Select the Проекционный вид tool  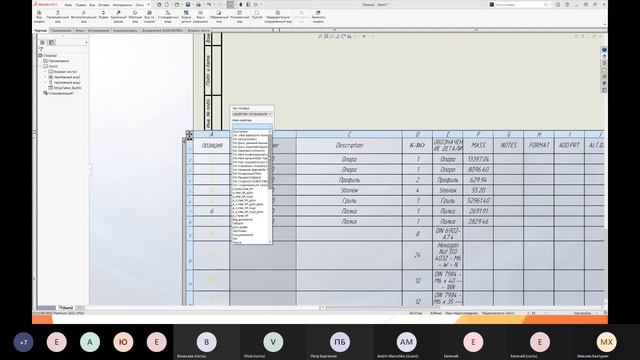(x=58, y=16)
